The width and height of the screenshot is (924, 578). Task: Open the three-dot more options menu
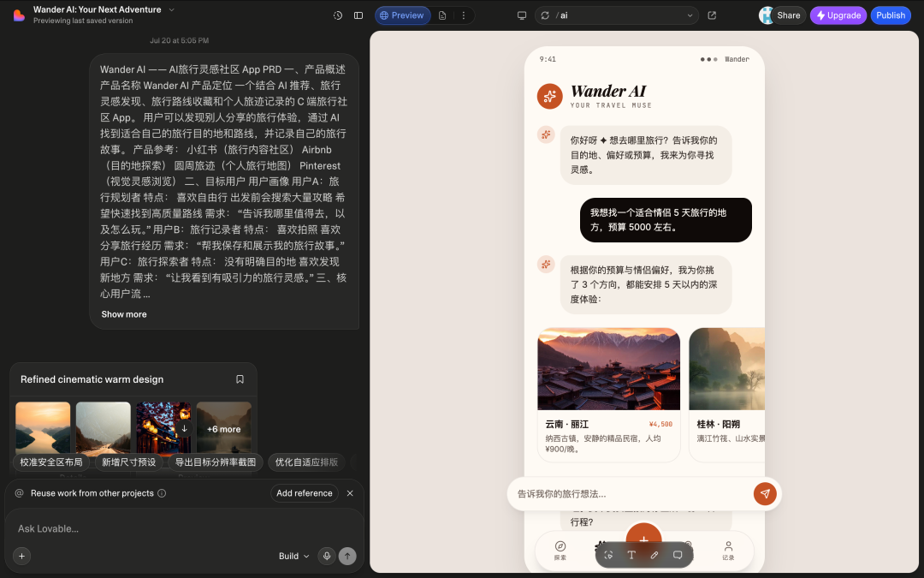[x=463, y=15]
